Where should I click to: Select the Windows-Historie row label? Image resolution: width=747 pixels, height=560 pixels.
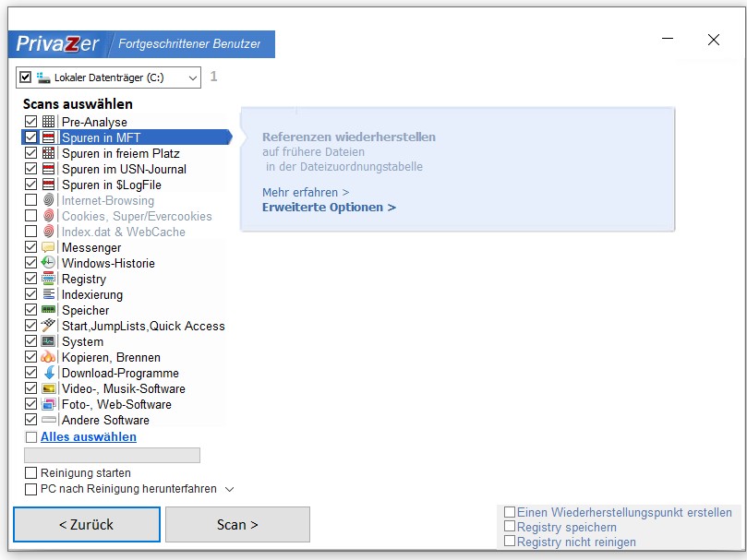(108, 263)
